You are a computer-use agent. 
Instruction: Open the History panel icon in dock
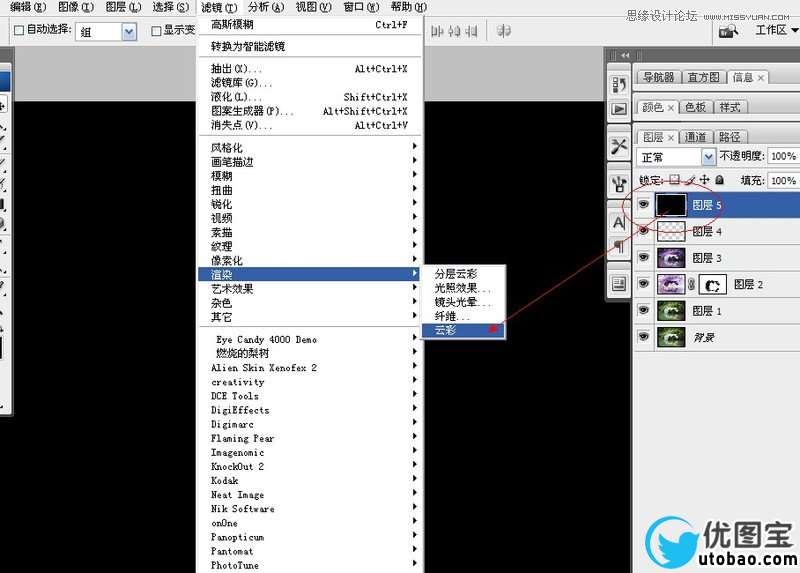click(x=619, y=85)
